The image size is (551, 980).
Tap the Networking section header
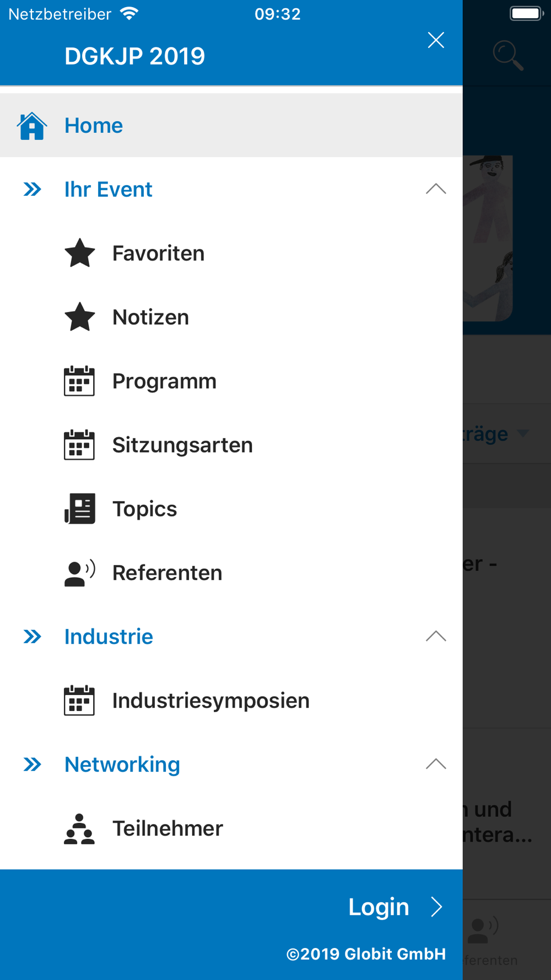coord(122,764)
